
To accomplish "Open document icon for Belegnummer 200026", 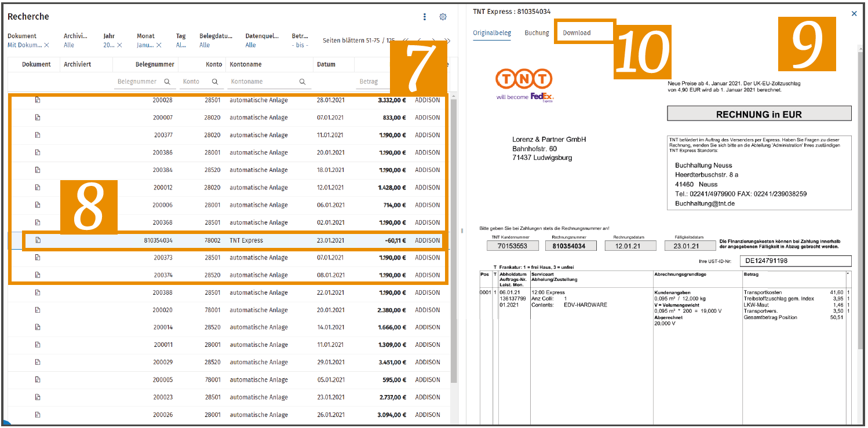I will click(x=38, y=415).
